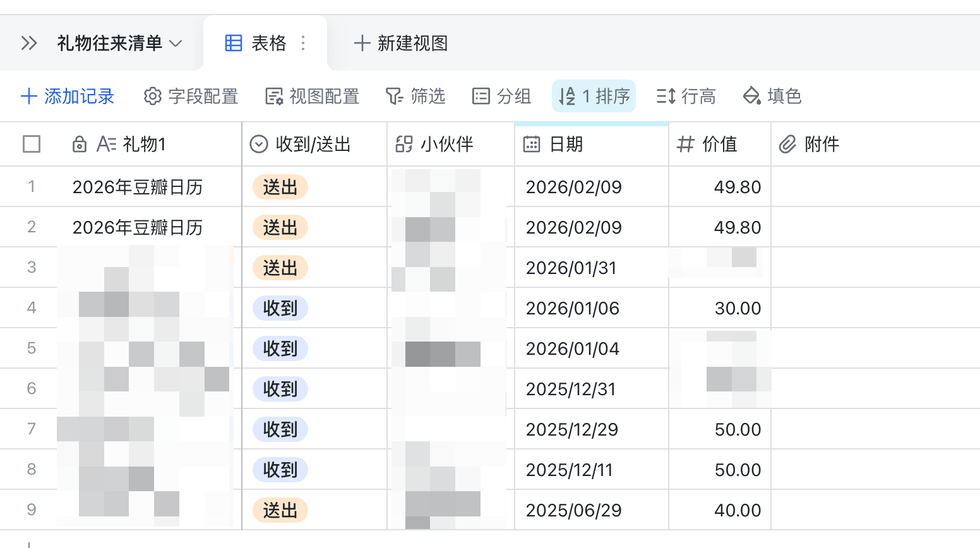
Task: Tick the select-all checkbox in header
Action: [32, 145]
